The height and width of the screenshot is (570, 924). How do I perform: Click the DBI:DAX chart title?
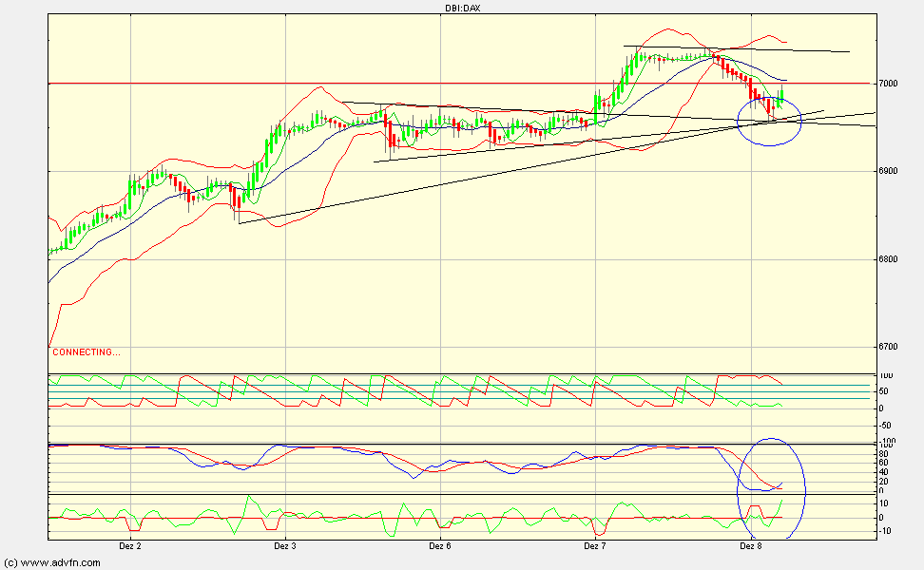point(462,6)
